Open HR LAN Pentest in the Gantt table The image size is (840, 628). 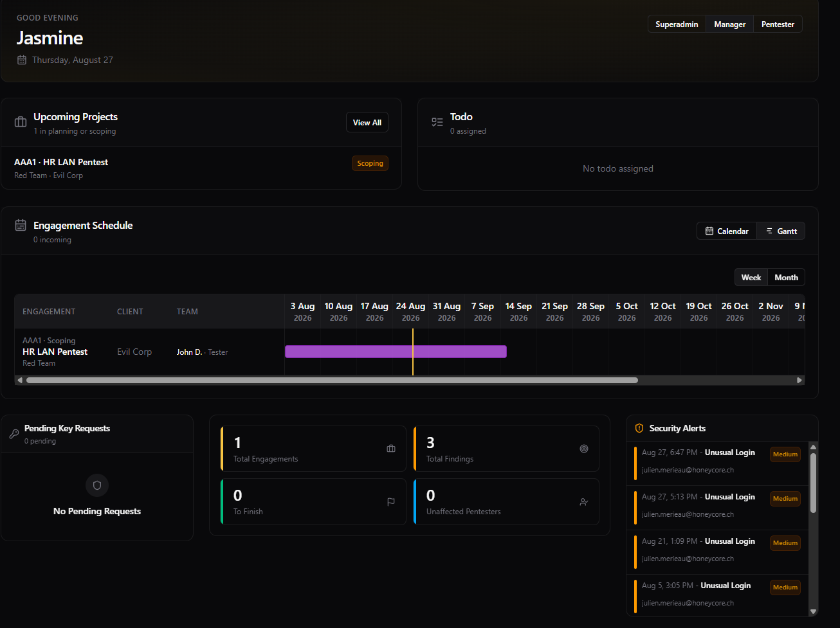(55, 352)
